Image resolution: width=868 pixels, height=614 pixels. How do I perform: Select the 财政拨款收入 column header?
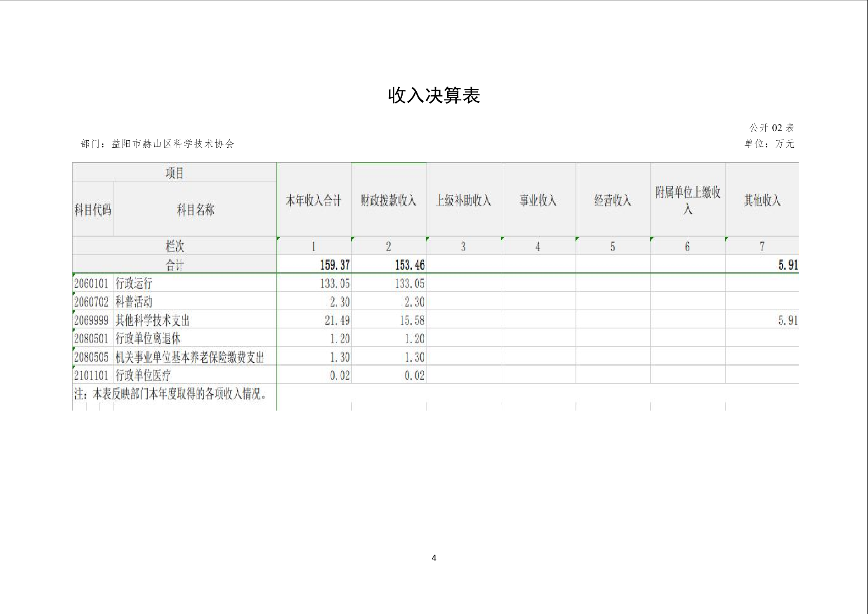[x=388, y=201]
